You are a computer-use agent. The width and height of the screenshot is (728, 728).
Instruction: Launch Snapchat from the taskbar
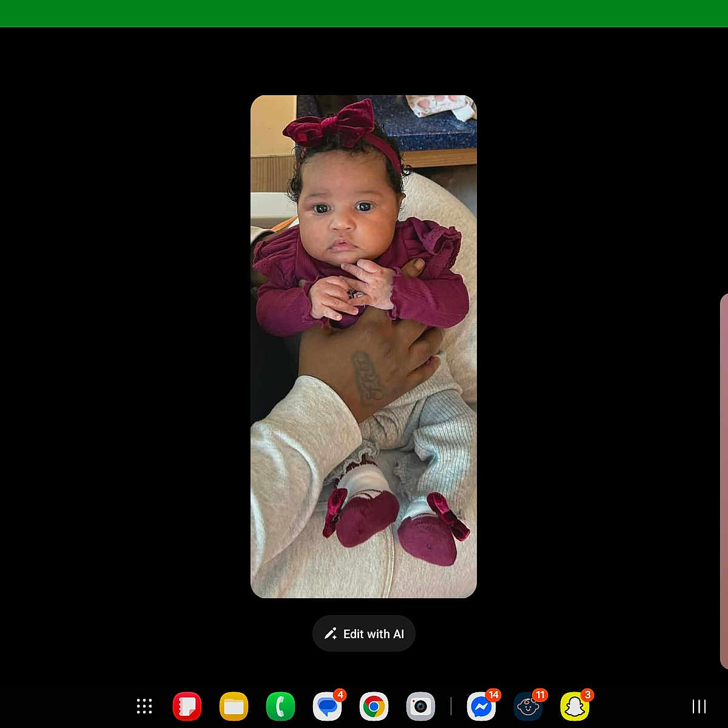pyautogui.click(x=575, y=707)
